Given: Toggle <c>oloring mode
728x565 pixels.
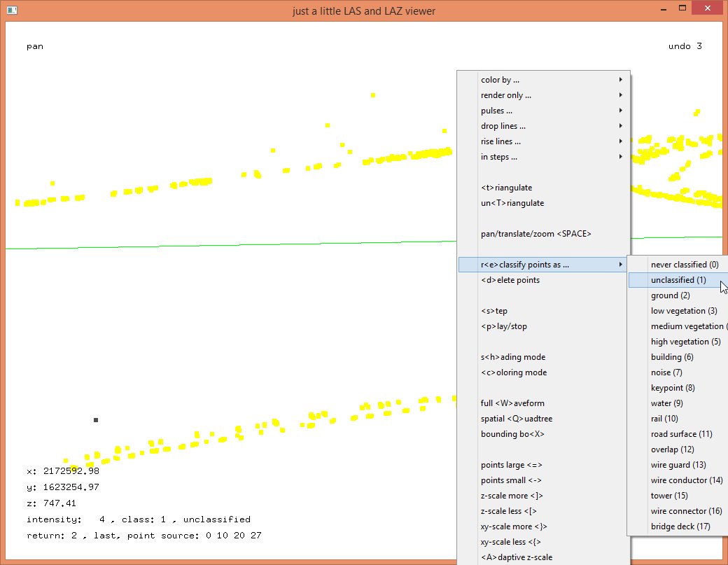Looking at the screenshot, I should (x=514, y=372).
